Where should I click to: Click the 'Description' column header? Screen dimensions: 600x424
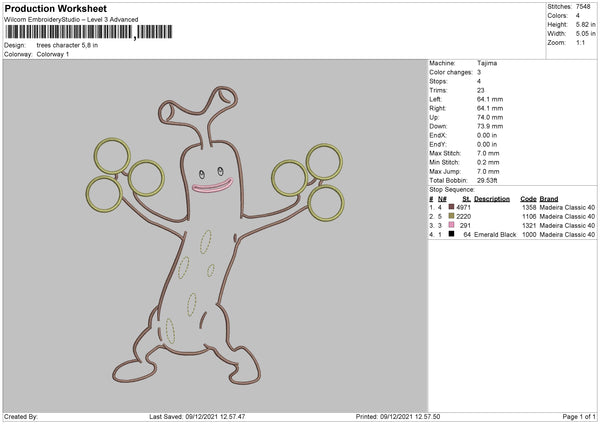(x=492, y=199)
